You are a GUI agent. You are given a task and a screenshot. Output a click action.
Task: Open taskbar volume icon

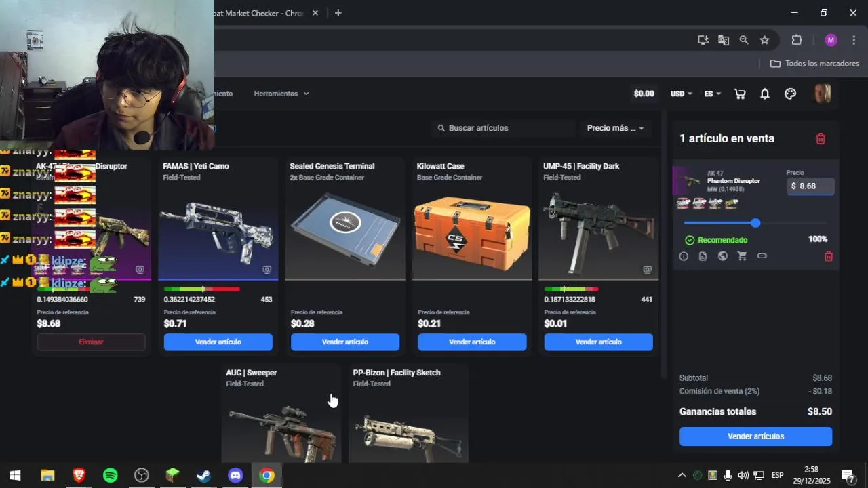tap(743, 475)
